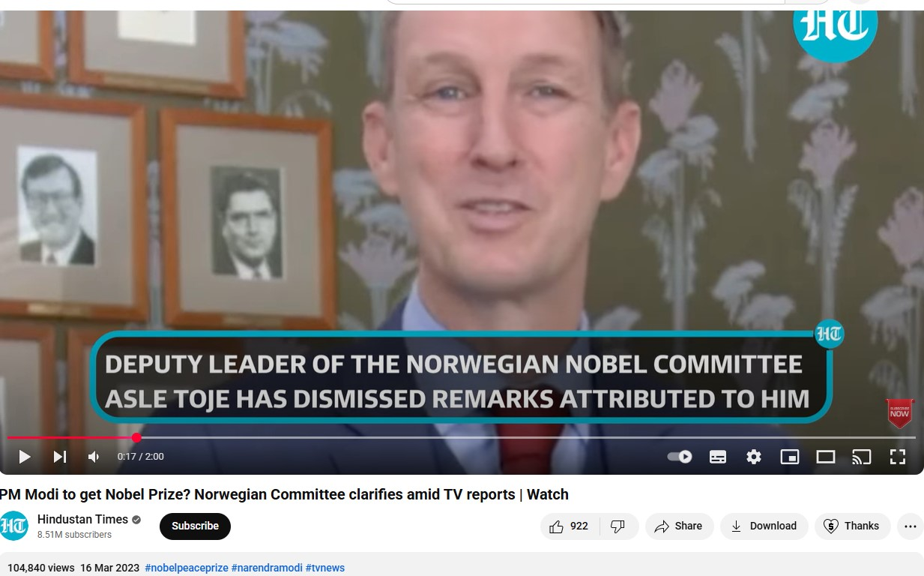
Task: Open the #nobelpeaceprize hashtag link
Action: pyautogui.click(x=187, y=568)
